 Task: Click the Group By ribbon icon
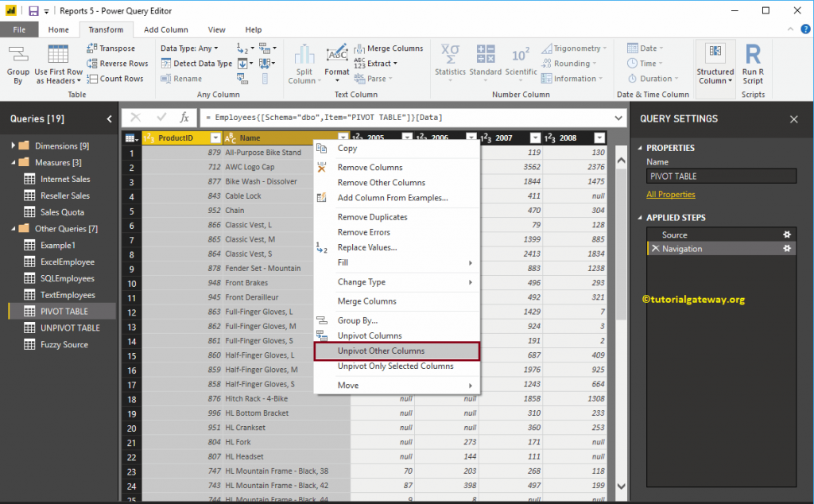pyautogui.click(x=18, y=55)
